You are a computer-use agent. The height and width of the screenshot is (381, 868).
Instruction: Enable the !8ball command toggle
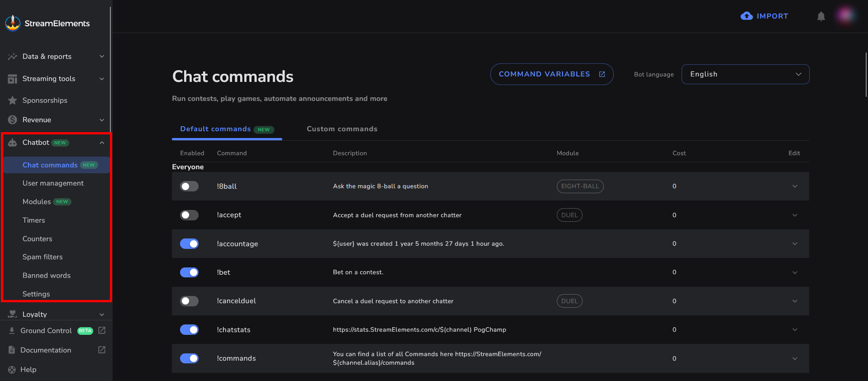189,186
